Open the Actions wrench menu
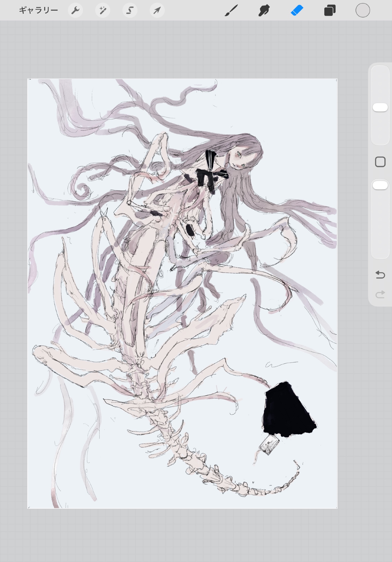This screenshot has width=392, height=562. pyautogui.click(x=75, y=11)
